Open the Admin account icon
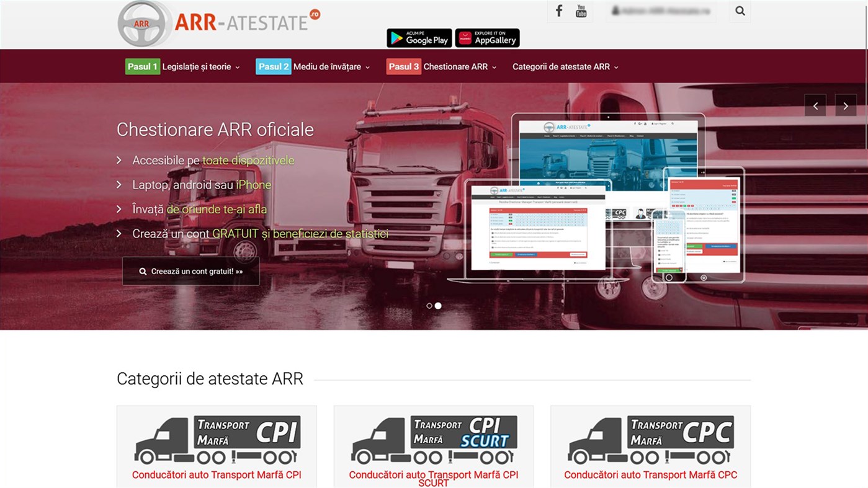The image size is (868, 488). (x=661, y=10)
